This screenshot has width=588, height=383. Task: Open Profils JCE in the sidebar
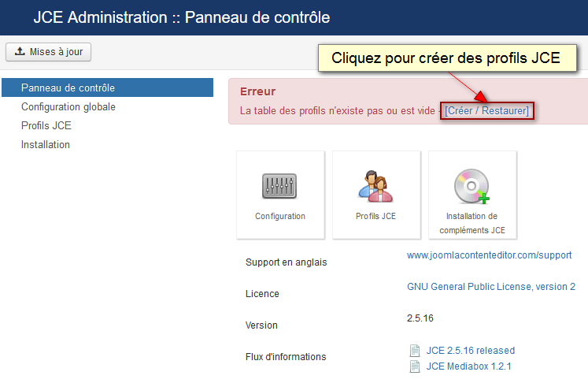tap(46, 125)
